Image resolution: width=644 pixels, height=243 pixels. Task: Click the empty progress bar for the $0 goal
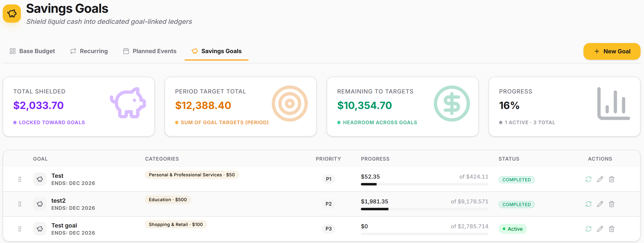[425, 234]
